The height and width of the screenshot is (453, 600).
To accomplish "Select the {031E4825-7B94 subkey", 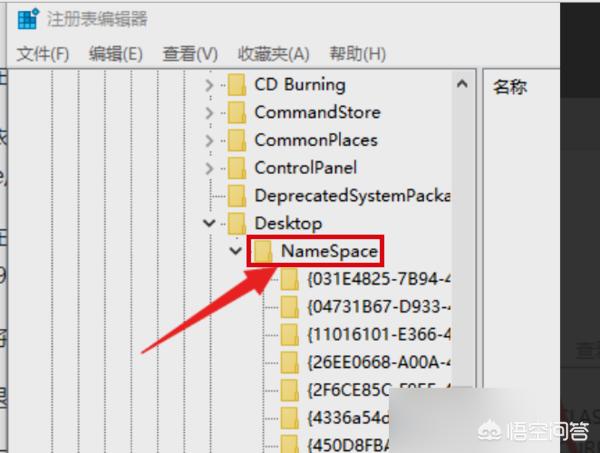I will tap(366, 279).
